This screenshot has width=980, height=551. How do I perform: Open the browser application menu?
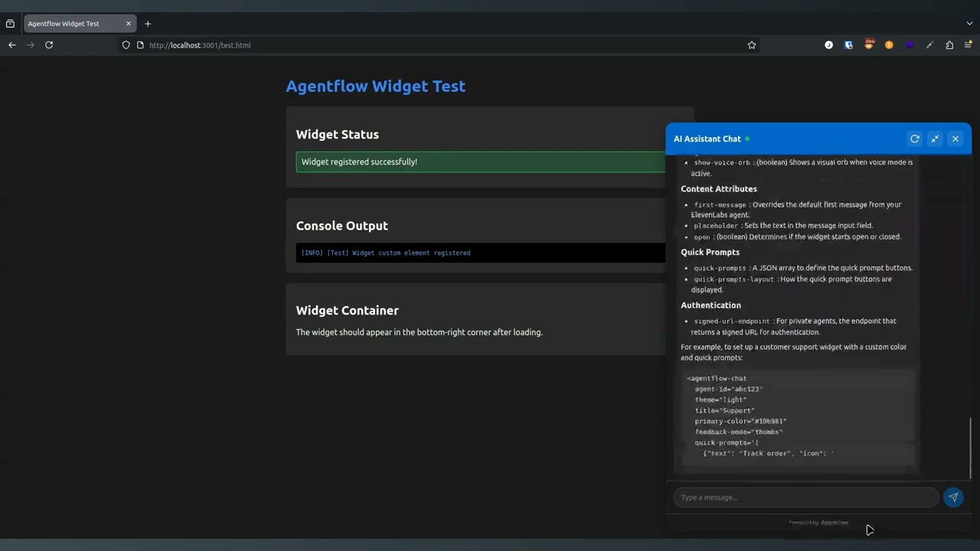coord(969,45)
